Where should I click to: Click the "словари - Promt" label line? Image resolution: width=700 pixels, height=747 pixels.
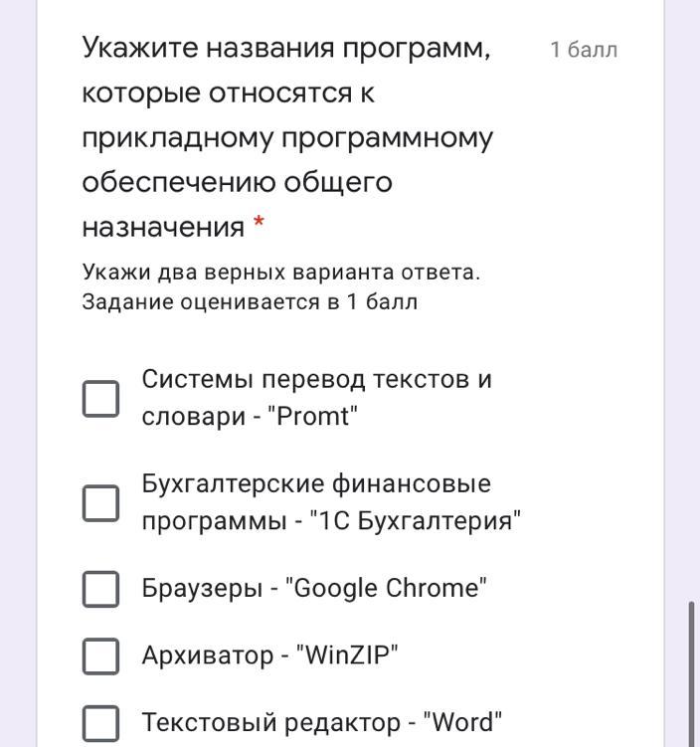coord(249,416)
